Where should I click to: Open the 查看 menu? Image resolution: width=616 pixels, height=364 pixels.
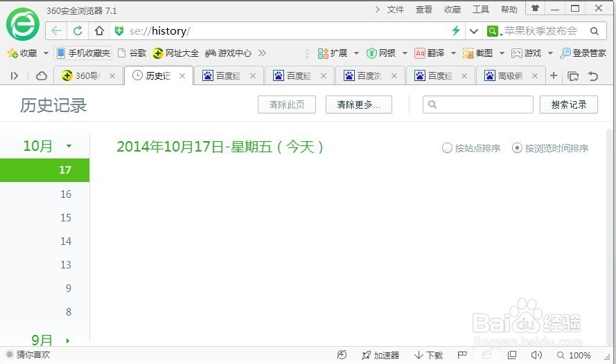click(x=424, y=10)
